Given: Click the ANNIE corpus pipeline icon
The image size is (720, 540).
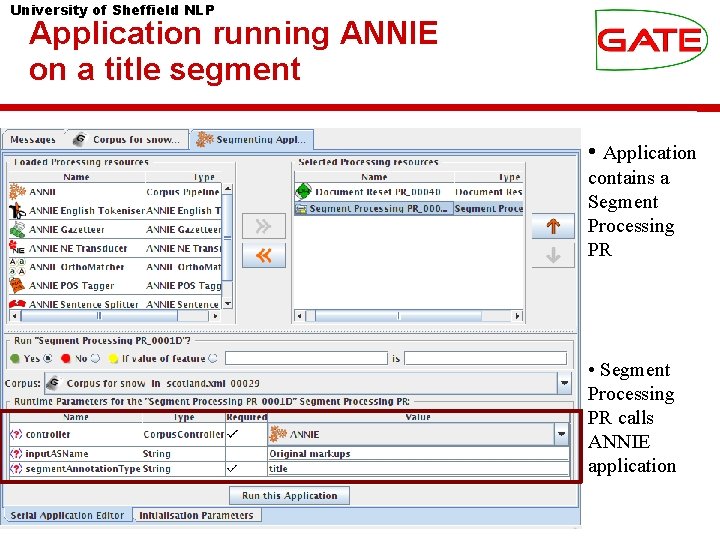Looking at the screenshot, I should point(17,191).
